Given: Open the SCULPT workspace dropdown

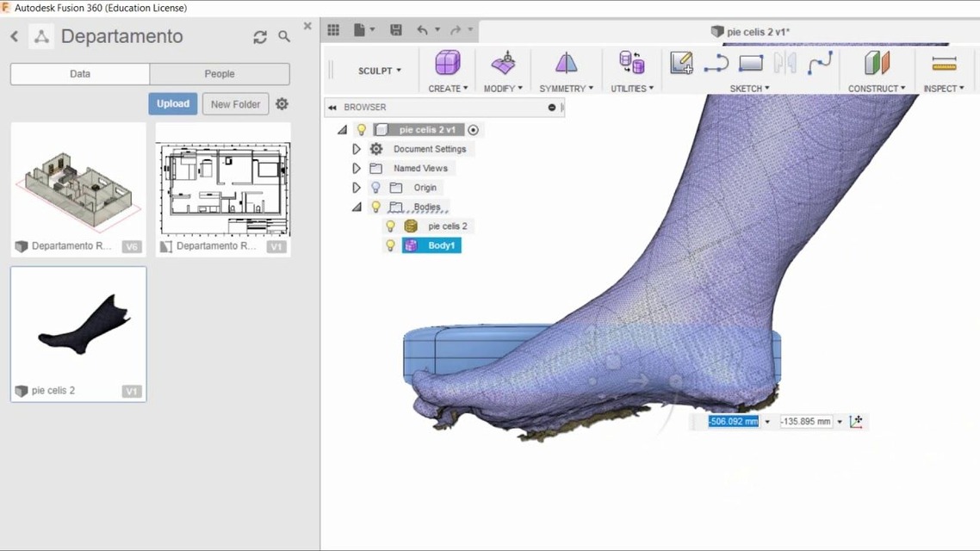Looking at the screenshot, I should point(380,71).
